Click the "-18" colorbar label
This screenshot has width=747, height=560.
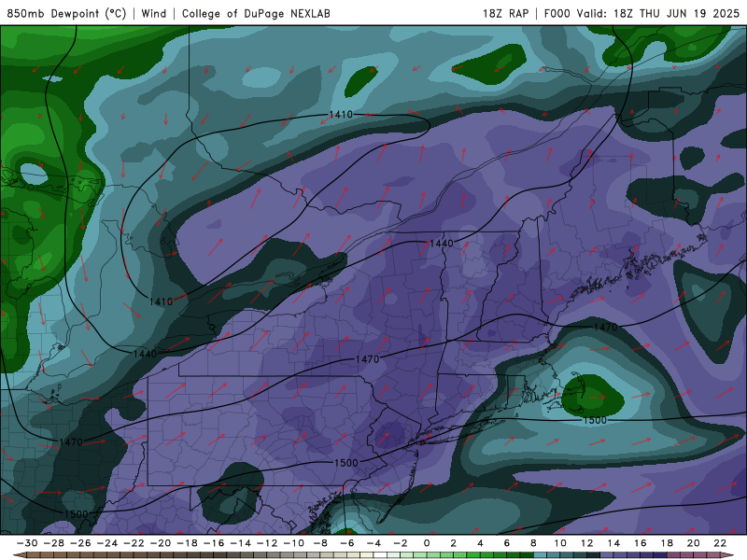[x=187, y=543]
